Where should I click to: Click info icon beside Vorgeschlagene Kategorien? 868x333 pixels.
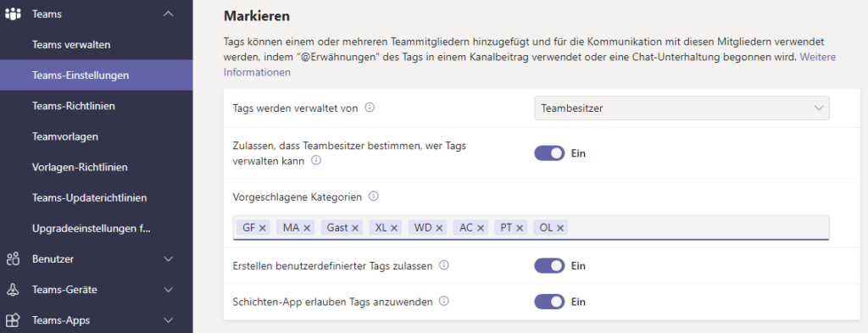[x=374, y=196]
